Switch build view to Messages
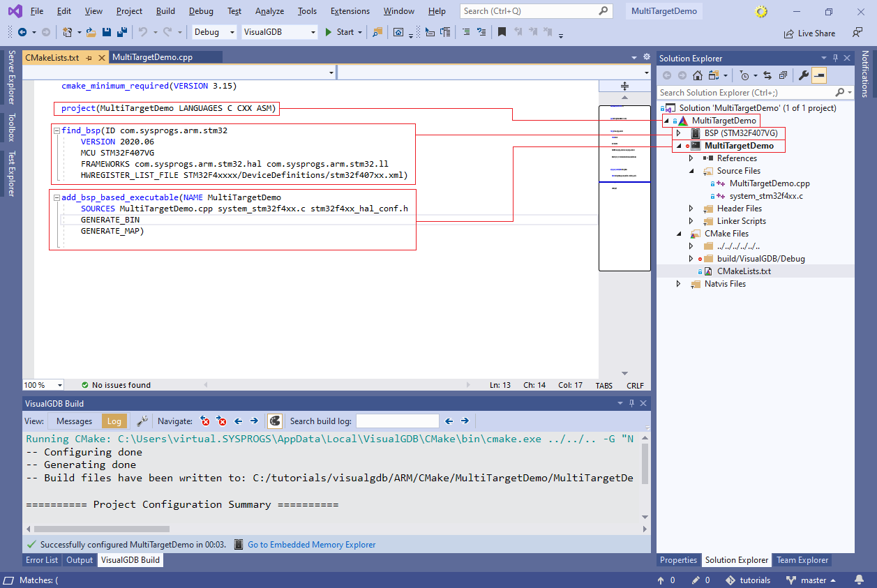877x588 pixels. [74, 421]
